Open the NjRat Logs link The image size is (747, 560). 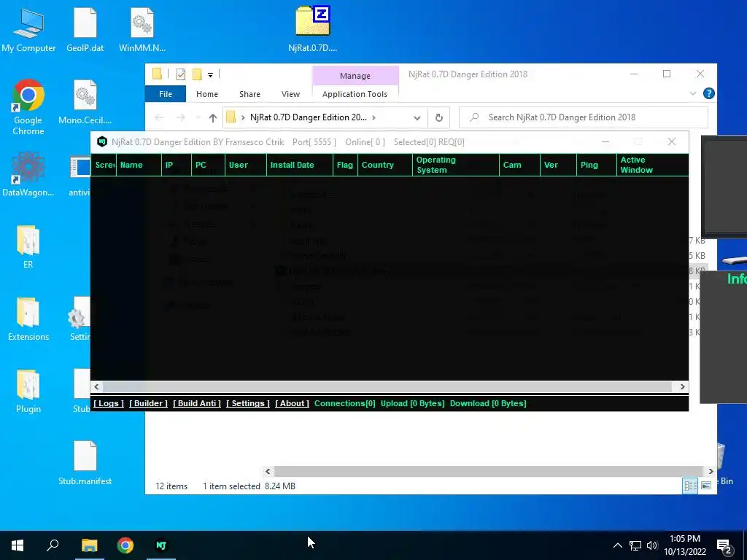[x=108, y=403]
